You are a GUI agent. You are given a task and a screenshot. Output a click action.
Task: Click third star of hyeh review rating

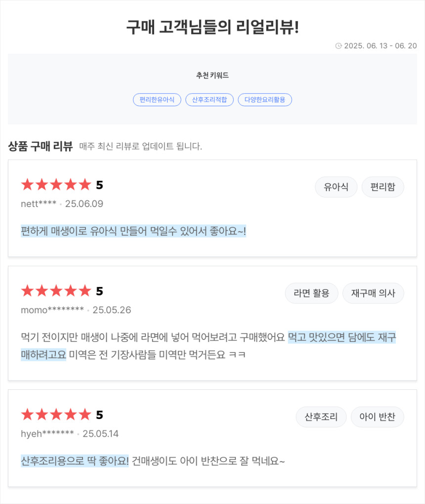(x=56, y=415)
